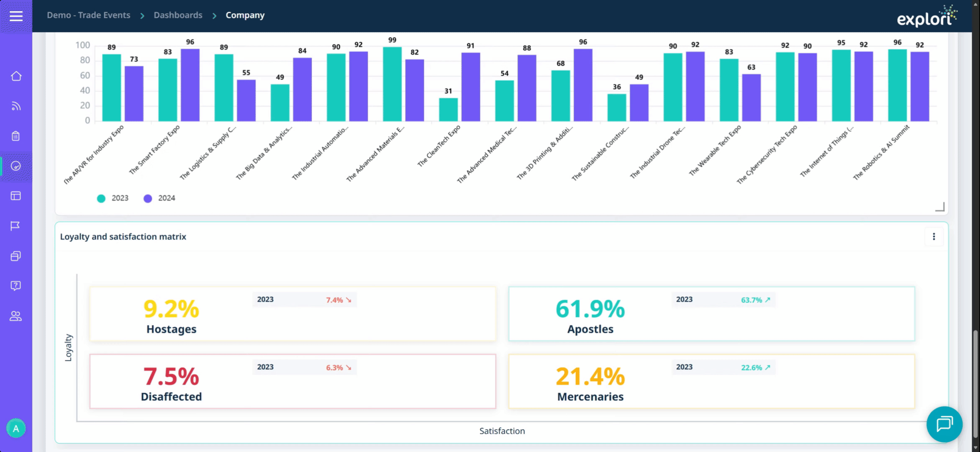Toggle the 2024 legend series

[x=159, y=198]
